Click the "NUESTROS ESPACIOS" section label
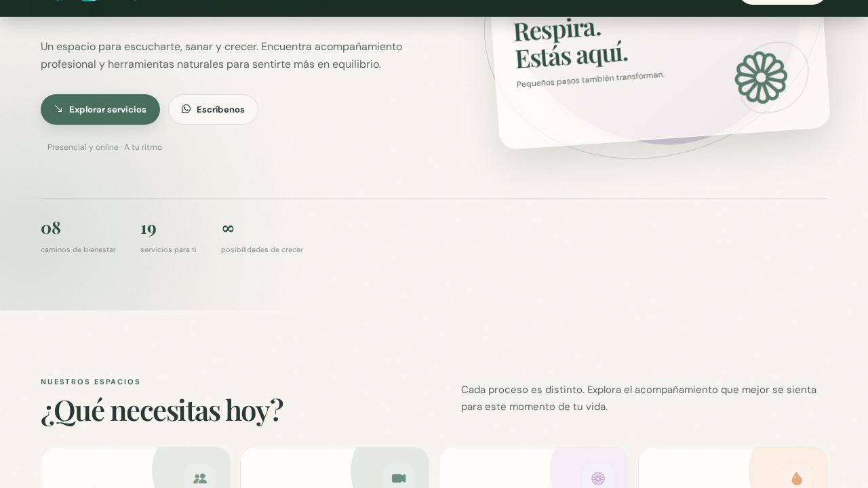Image resolution: width=868 pixels, height=488 pixels. click(x=91, y=382)
